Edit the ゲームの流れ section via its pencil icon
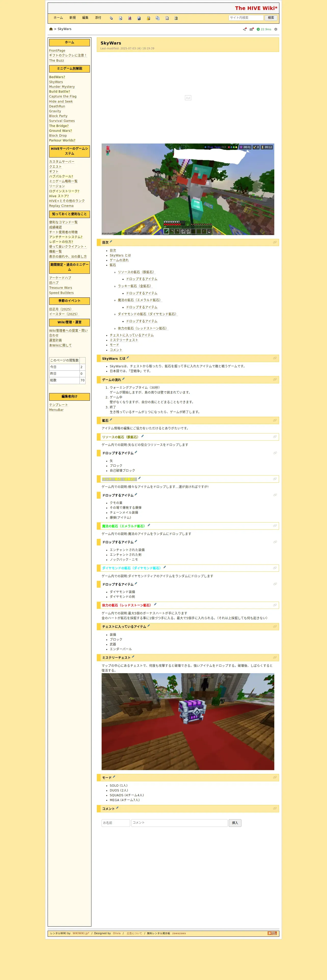The height and width of the screenshot is (980, 327). click(123, 379)
